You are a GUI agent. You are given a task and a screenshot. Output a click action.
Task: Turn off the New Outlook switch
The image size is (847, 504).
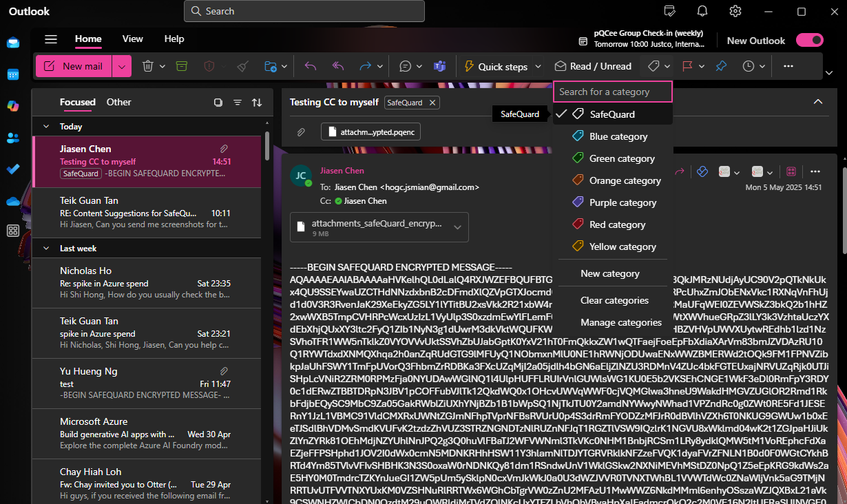point(809,40)
